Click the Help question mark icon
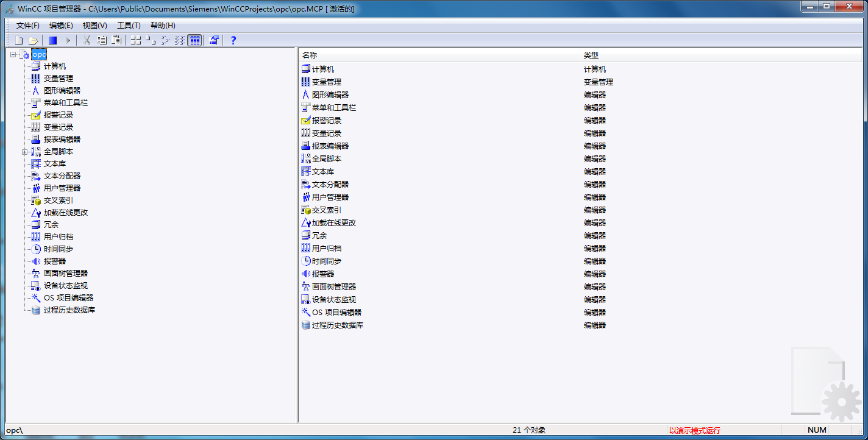The image size is (868, 440). coord(233,40)
